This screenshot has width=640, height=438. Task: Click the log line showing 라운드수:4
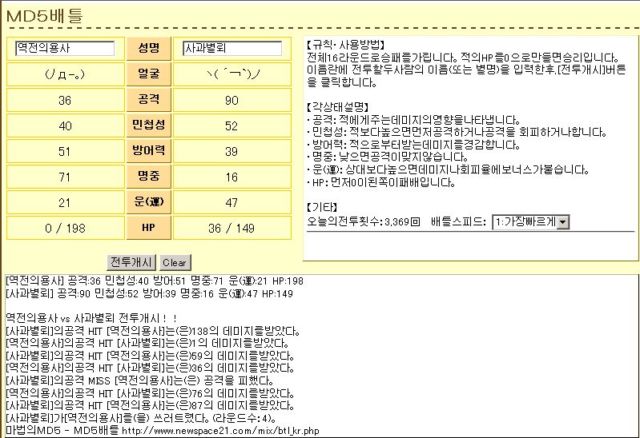[x=141, y=418]
